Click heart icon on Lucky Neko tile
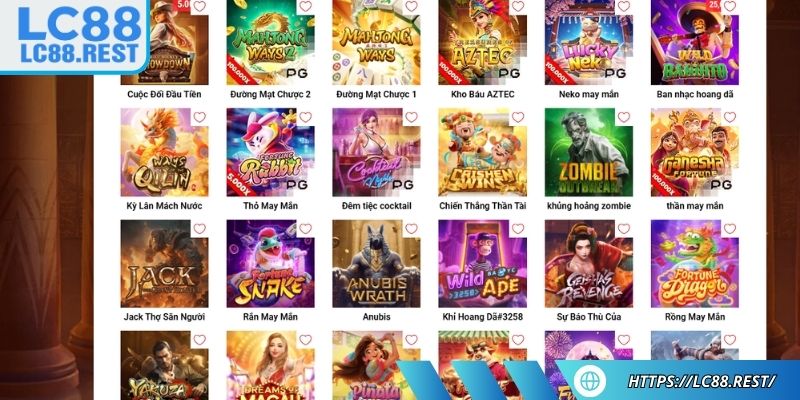Screen dimensions: 800x400 tap(623, 6)
